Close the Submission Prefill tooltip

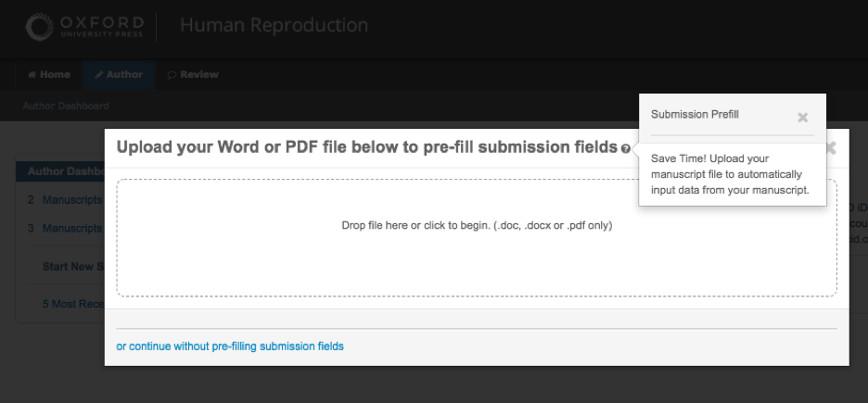[803, 118]
